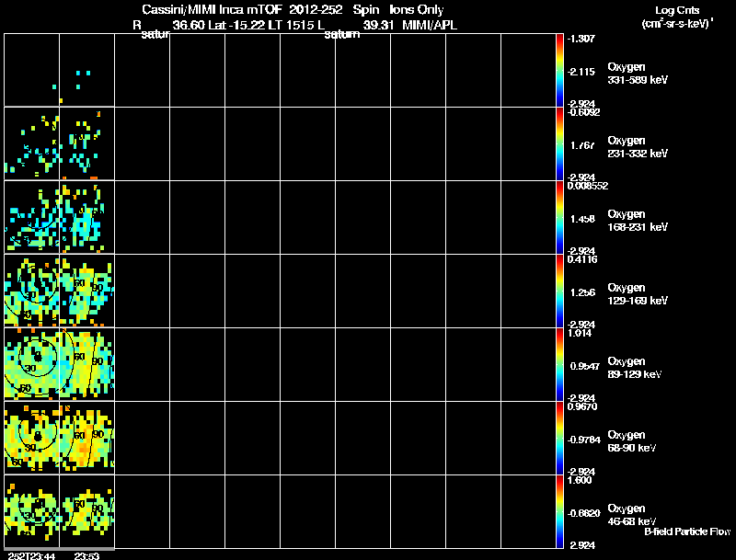Select the 46-68 keV image in 23:53 column
Viewport: 736px width, 560px height.
pyautogui.click(x=86, y=511)
